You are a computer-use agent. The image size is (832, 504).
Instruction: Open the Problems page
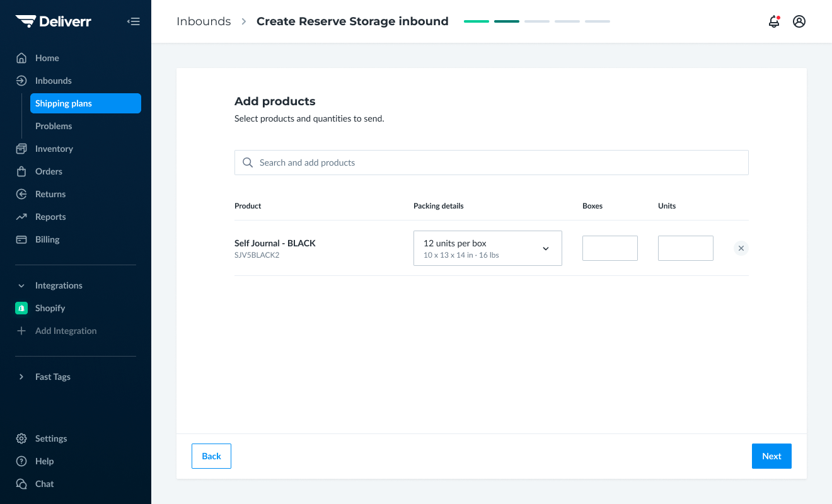[x=54, y=126]
